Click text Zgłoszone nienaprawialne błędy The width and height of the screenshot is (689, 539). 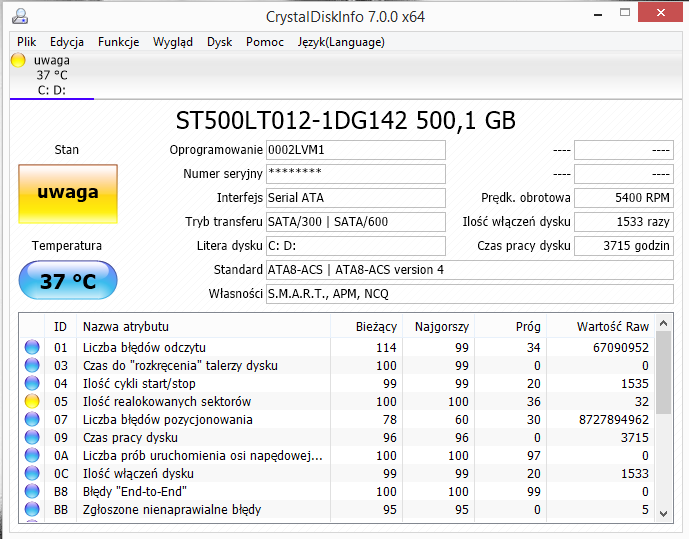[x=172, y=510]
